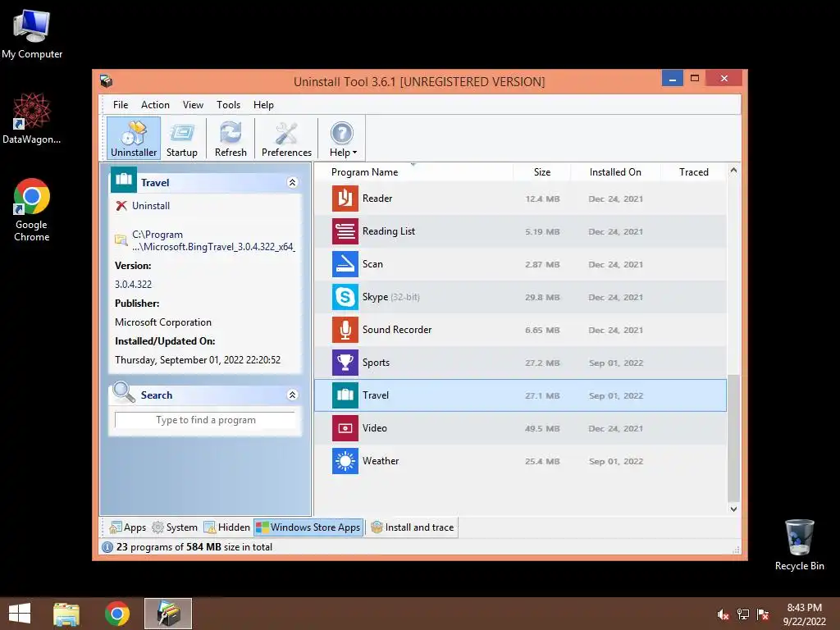Image resolution: width=840 pixels, height=630 pixels.
Task: Sort by Size column header
Action: (x=542, y=172)
